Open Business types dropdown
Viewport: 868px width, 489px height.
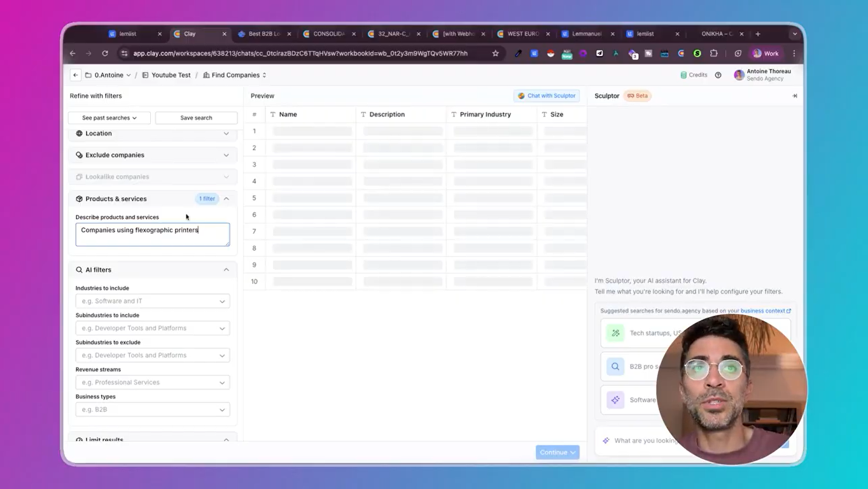[153, 409]
